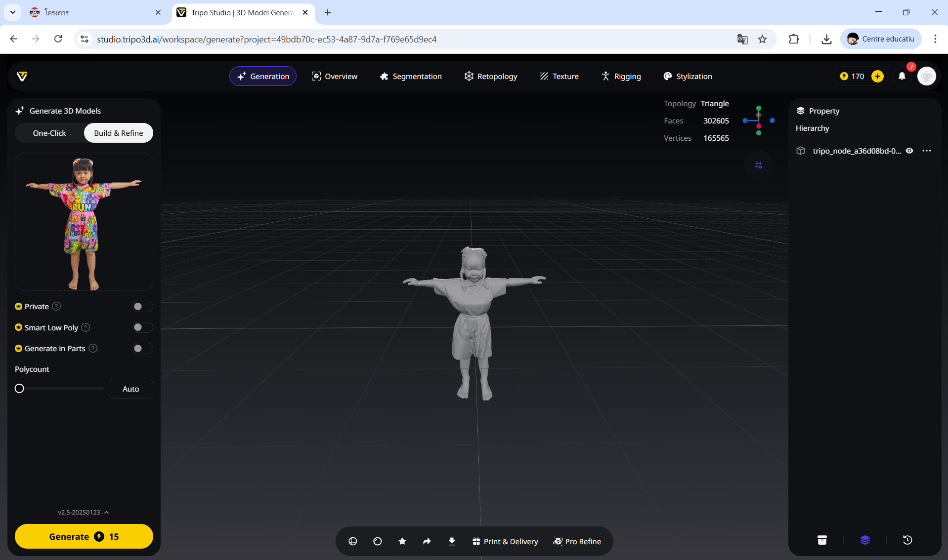Click the share arrow icon
Viewport: 948px width, 560px height.
pyautogui.click(x=427, y=541)
